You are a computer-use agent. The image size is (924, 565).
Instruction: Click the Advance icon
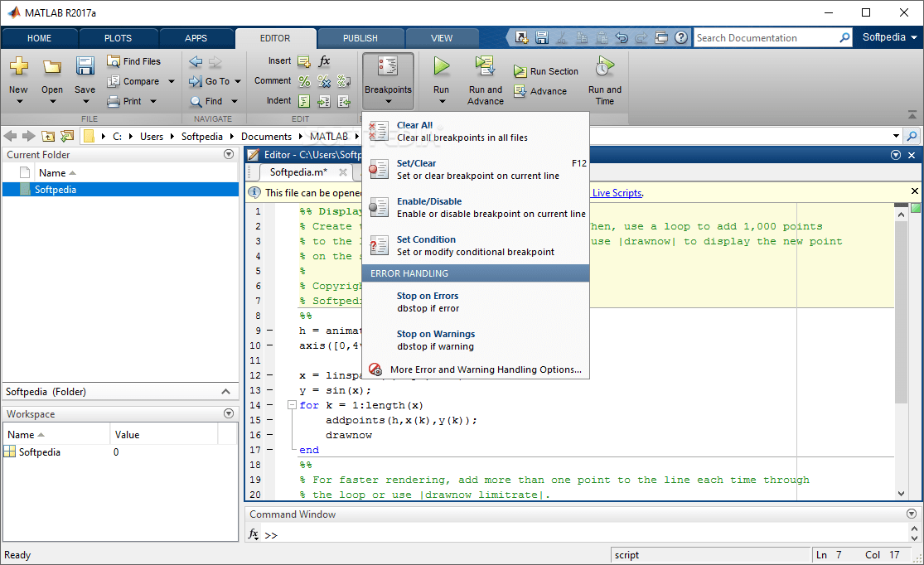[x=520, y=91]
